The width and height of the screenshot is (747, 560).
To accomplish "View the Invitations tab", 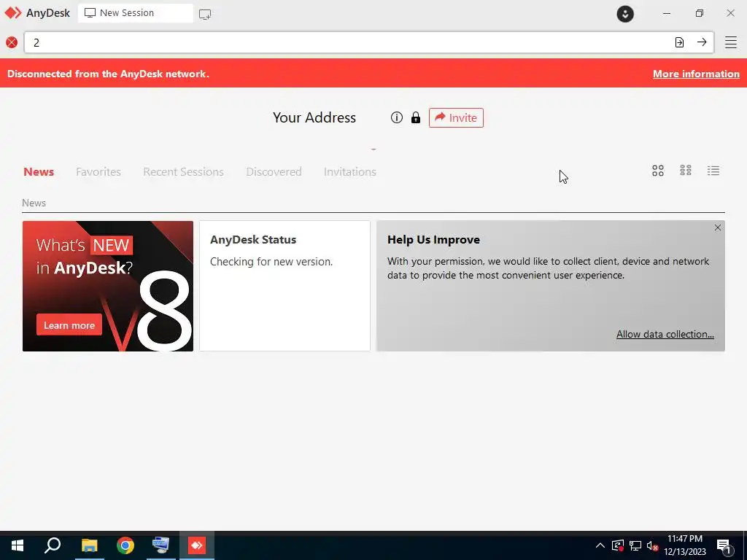I will pos(349,172).
